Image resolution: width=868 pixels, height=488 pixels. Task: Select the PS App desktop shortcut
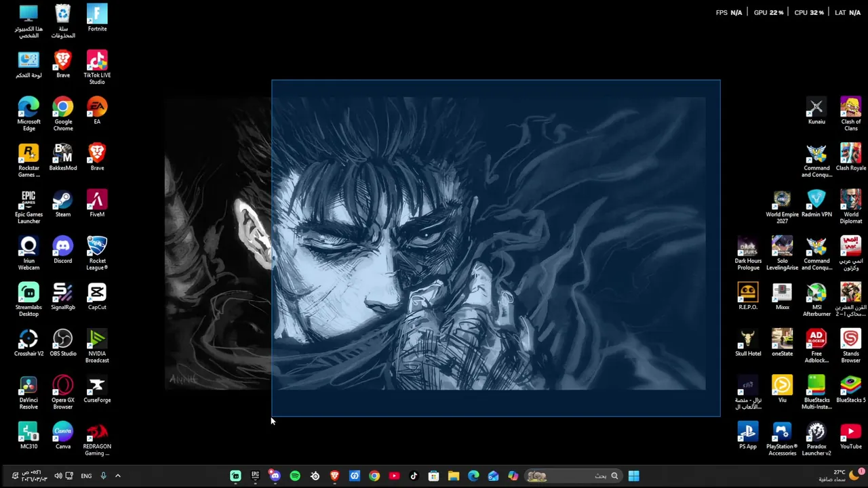(x=748, y=436)
